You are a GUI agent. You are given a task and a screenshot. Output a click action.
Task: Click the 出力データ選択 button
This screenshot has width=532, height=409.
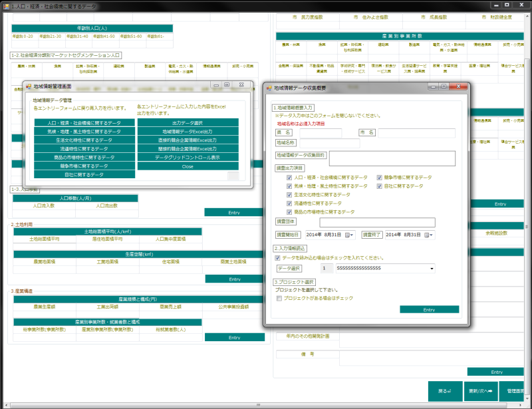pos(188,123)
